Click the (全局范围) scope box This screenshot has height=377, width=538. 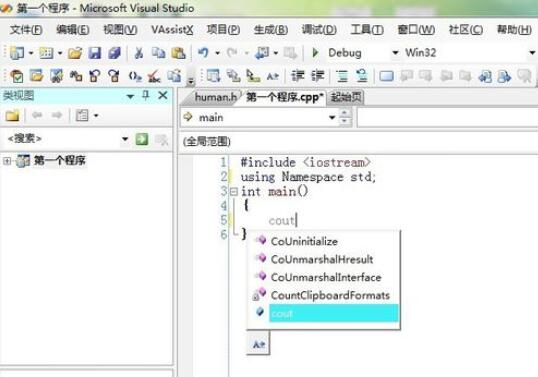pyautogui.click(x=359, y=141)
